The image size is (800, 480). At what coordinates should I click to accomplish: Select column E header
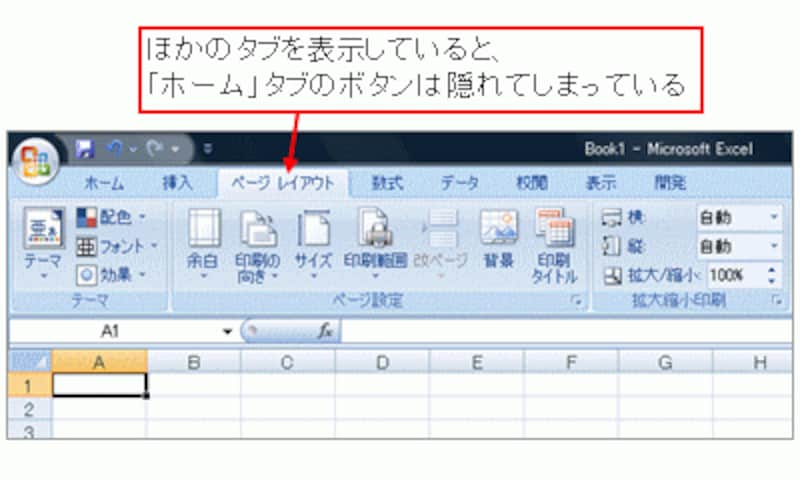click(477, 362)
